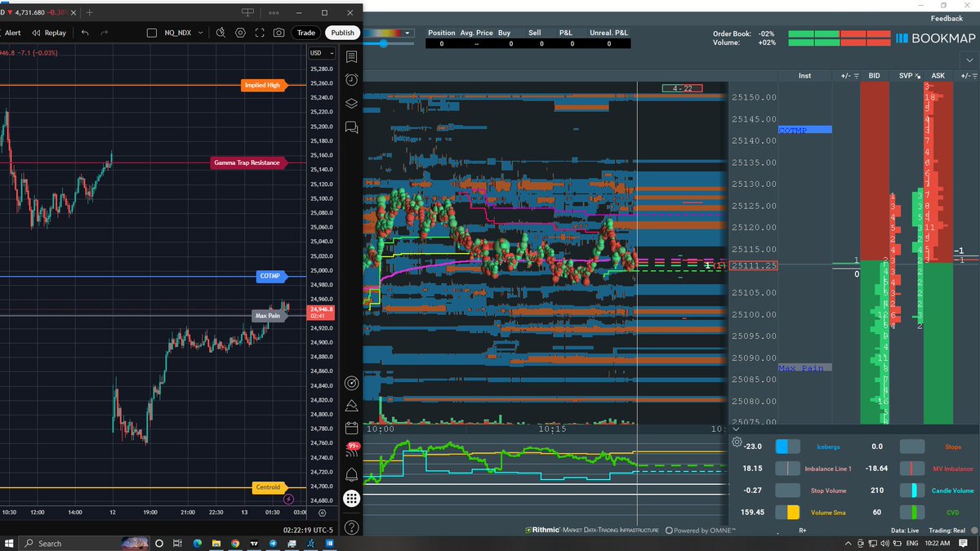Screen dimensions: 980x551
Task: Open the 99+ notifications stream icon in sidebar
Action: (x=352, y=451)
